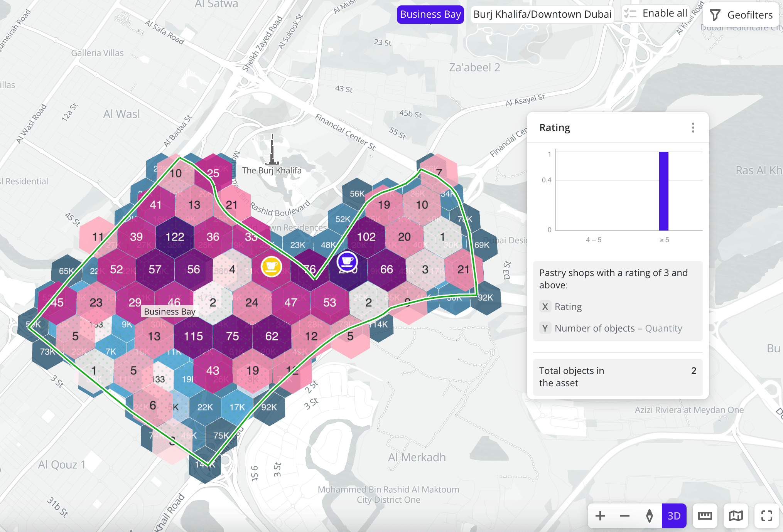Screen dimensions: 783x532
Task: Select the hexagon showing 122
Action: click(x=175, y=237)
